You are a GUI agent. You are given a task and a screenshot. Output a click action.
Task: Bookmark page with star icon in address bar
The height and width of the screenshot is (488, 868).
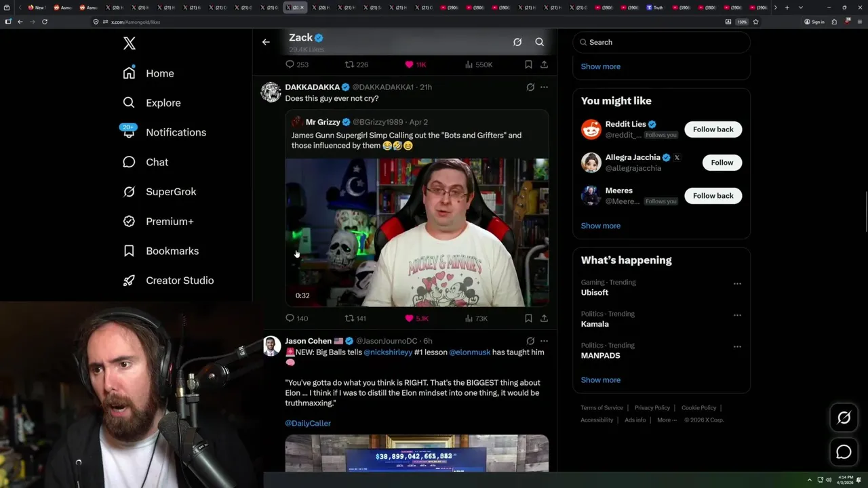[x=755, y=22]
